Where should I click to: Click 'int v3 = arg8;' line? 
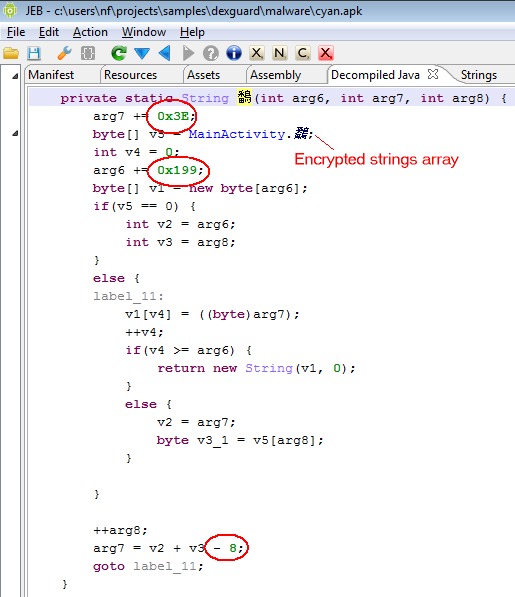pos(180,242)
